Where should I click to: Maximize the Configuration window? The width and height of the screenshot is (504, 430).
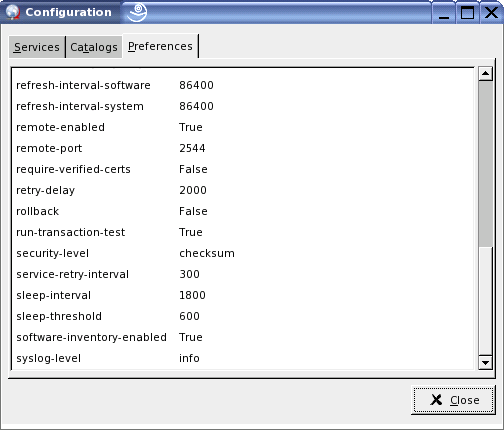coord(467,13)
